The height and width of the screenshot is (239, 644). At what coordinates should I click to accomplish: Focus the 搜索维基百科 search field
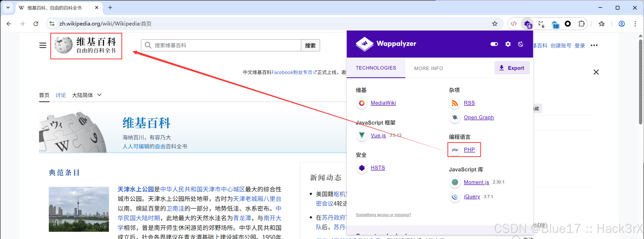pyautogui.click(x=221, y=45)
